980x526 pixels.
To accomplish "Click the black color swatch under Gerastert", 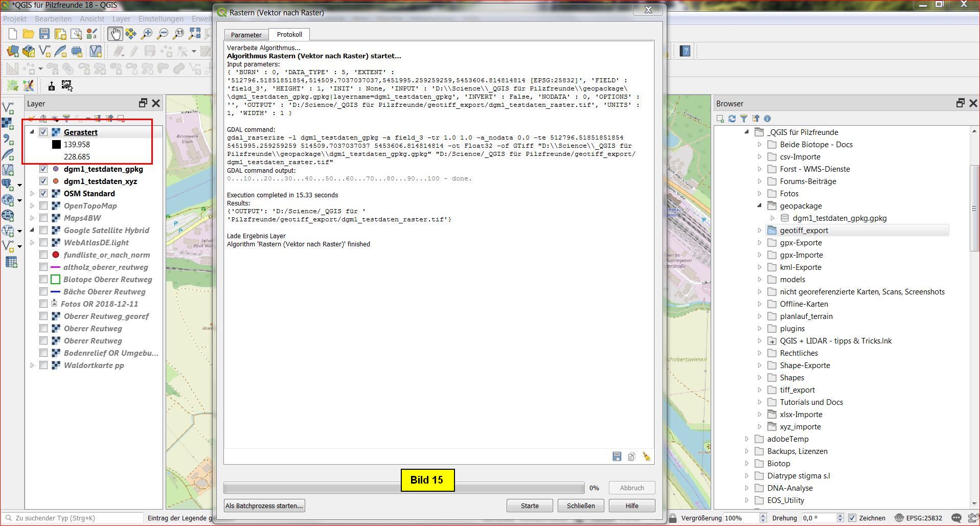I will 56,145.
